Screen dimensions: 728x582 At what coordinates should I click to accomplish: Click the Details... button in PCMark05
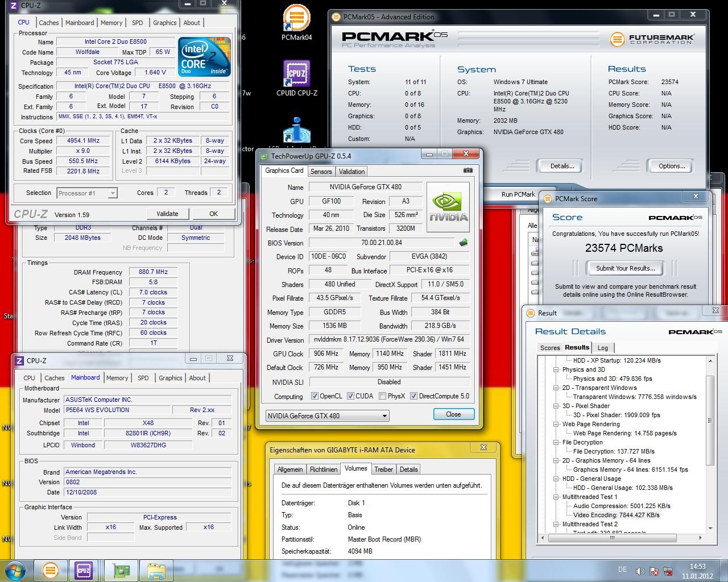click(562, 166)
